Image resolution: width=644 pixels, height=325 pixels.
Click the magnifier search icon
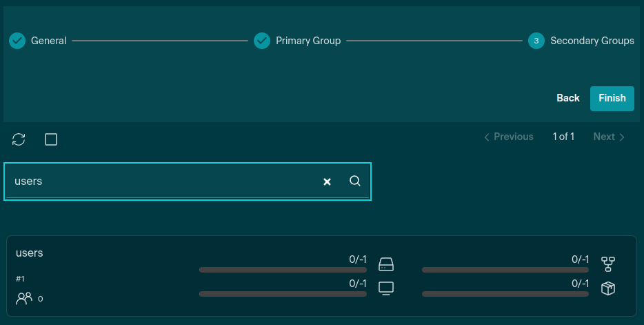point(355,181)
